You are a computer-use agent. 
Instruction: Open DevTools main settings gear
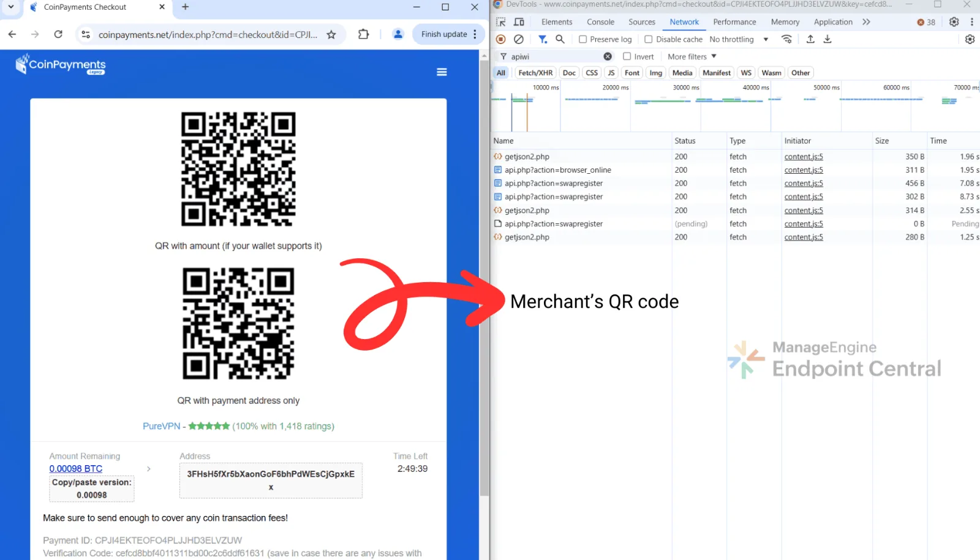coord(954,22)
